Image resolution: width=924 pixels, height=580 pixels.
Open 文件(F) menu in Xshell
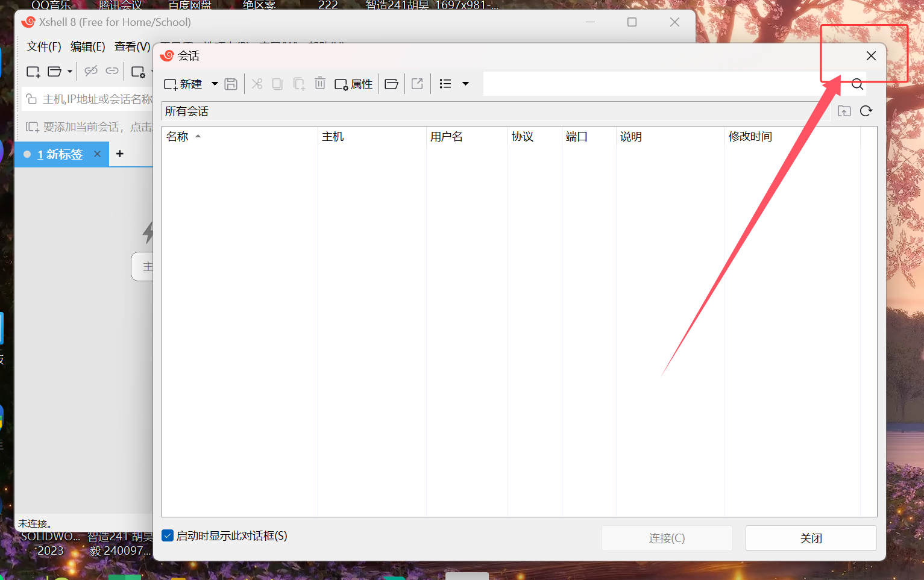(x=44, y=46)
